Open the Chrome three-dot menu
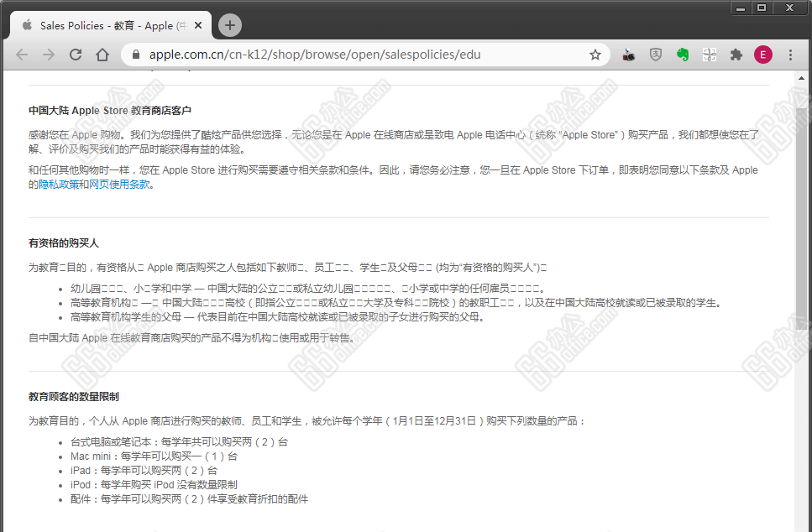The width and height of the screenshot is (812, 532). (790, 55)
